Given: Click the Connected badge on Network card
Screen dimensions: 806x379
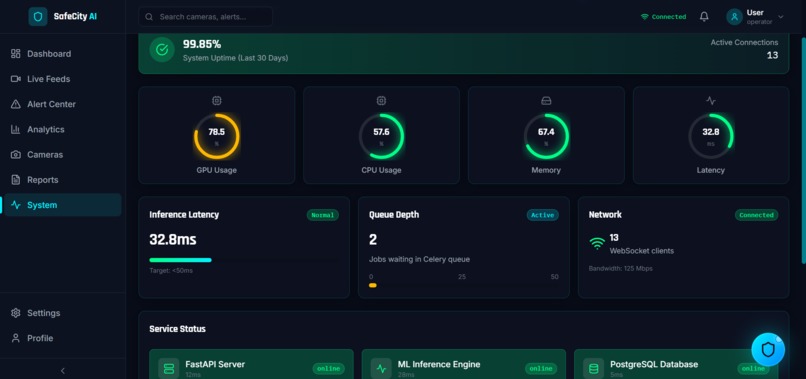Looking at the screenshot, I should [x=756, y=215].
